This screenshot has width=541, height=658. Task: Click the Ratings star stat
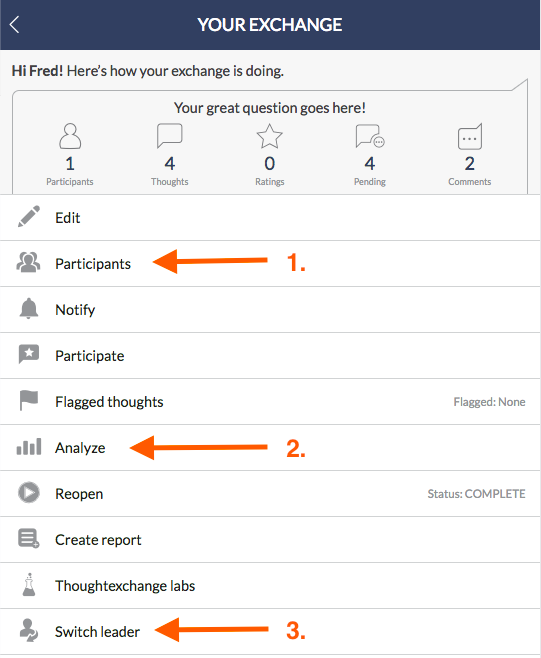point(269,155)
